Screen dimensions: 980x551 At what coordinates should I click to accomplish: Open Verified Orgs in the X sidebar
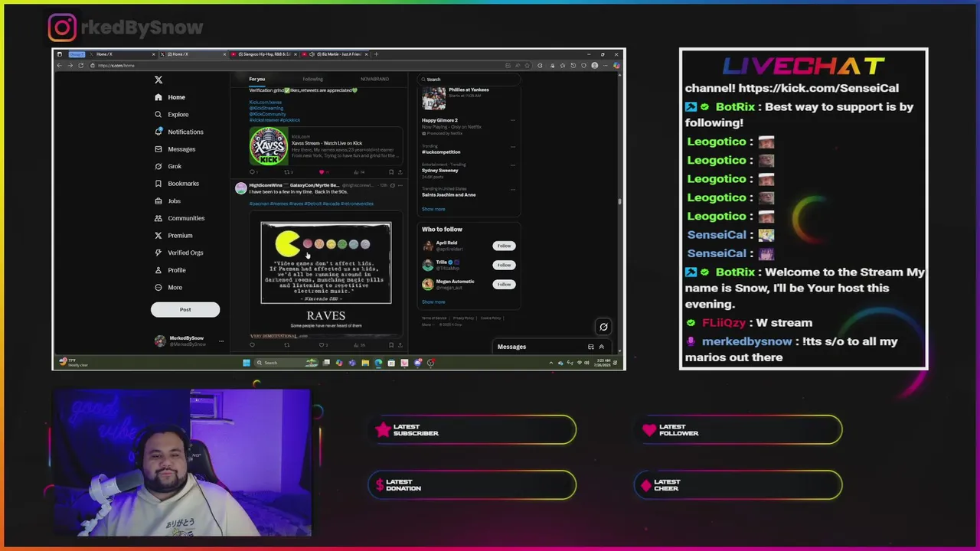click(178, 253)
